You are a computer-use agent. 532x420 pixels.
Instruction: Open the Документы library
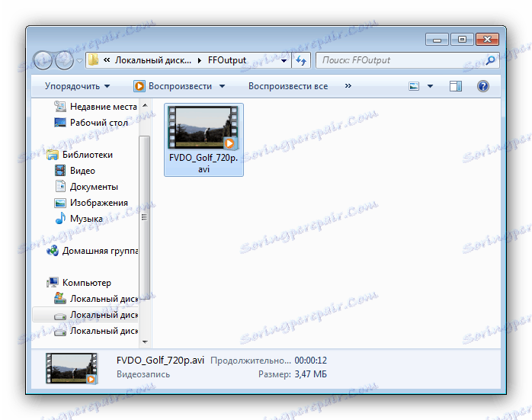pyautogui.click(x=94, y=187)
